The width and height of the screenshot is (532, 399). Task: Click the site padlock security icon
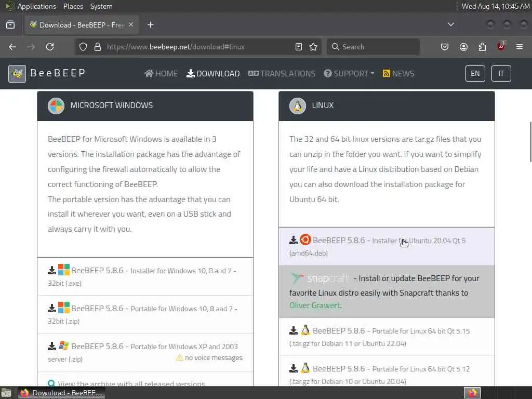pyautogui.click(x=98, y=47)
